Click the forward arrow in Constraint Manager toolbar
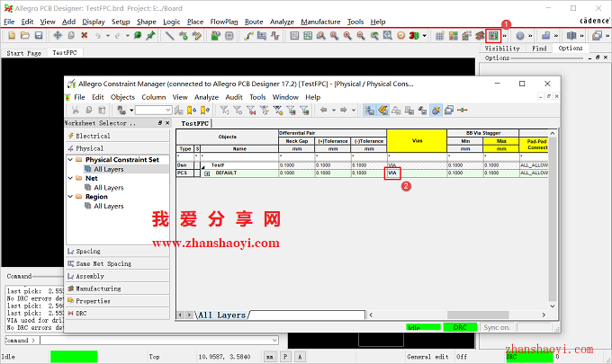The width and height of the screenshot is (612, 364). (x=344, y=111)
